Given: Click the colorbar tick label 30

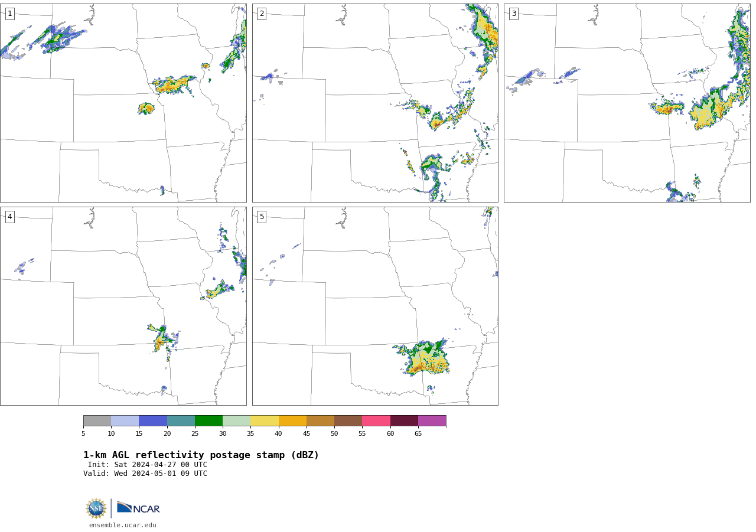Looking at the screenshot, I should [x=223, y=434].
